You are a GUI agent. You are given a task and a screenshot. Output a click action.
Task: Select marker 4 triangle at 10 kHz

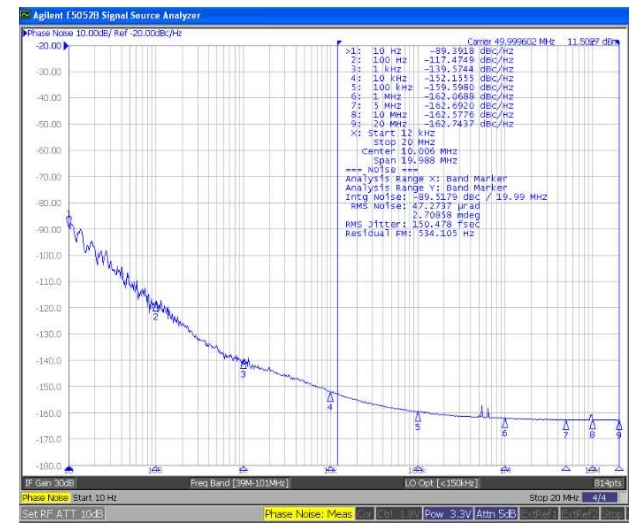(330, 397)
